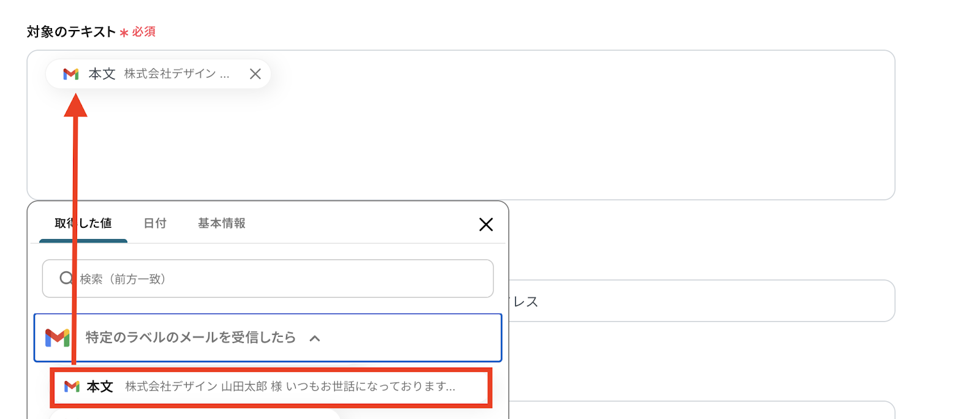
Task: Focus the 検索（前方一致） search field
Action: (276, 279)
